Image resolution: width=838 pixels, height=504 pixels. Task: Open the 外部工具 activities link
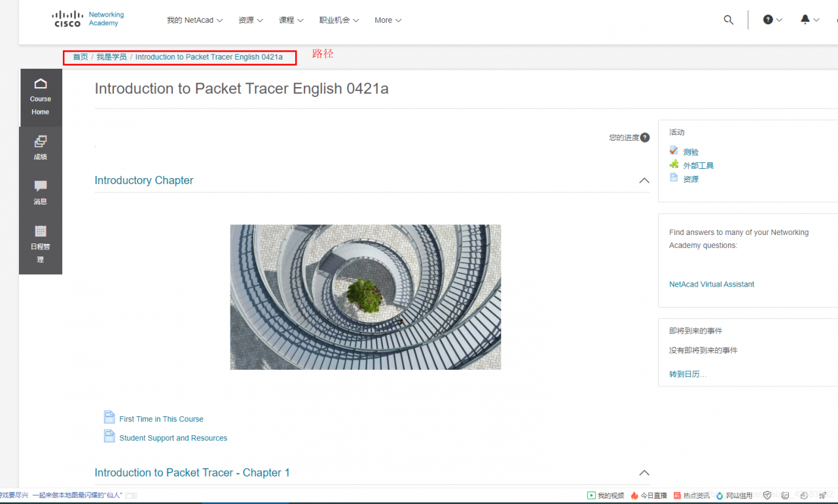click(x=699, y=166)
